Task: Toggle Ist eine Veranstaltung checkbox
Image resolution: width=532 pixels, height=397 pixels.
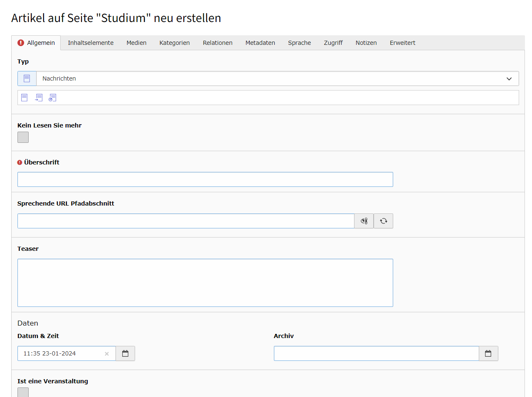Action: tap(23, 392)
